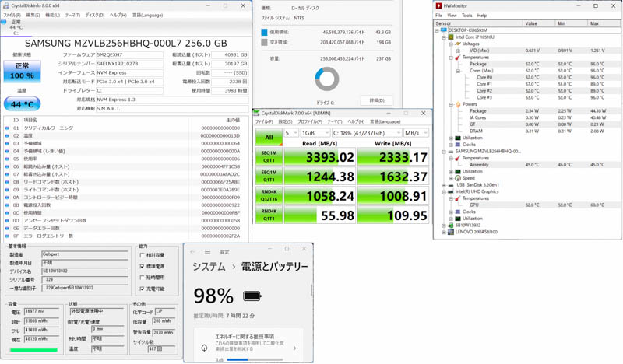Open the MB/s unit dropdown
The height and width of the screenshot is (364, 623).
pyautogui.click(x=415, y=133)
